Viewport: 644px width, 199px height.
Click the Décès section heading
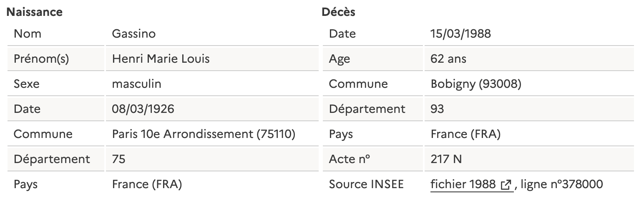point(338,12)
